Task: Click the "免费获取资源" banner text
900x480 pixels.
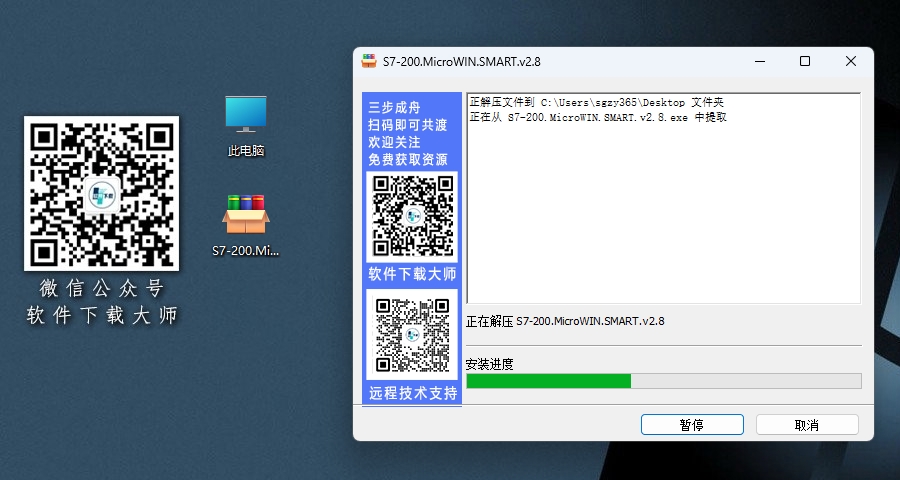Action: (x=408, y=159)
